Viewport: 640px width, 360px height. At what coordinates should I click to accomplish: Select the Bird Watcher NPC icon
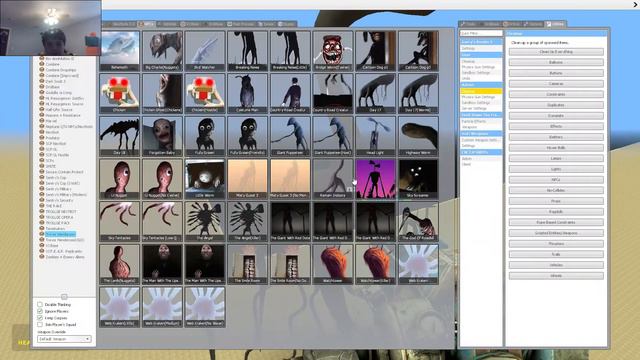pos(205,51)
